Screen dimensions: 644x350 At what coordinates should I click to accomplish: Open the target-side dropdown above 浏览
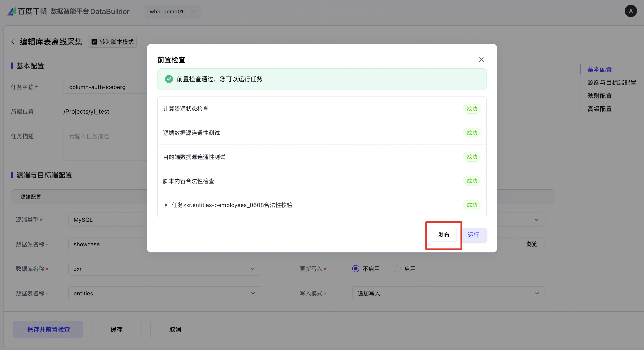point(521,220)
